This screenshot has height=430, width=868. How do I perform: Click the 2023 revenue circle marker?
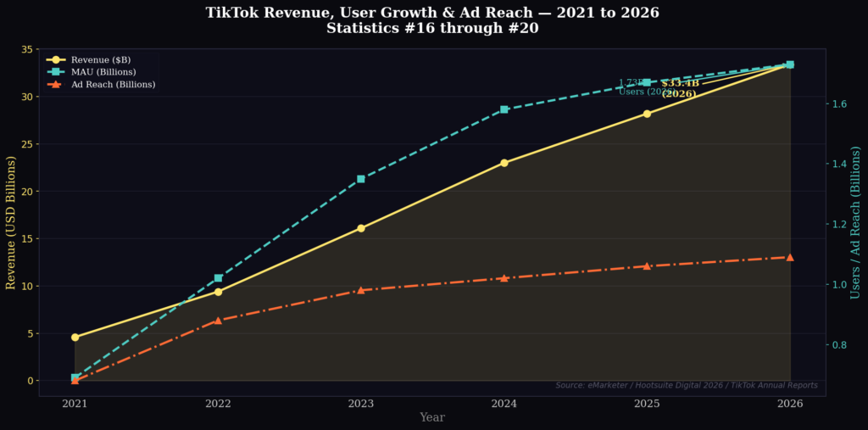[x=361, y=228]
